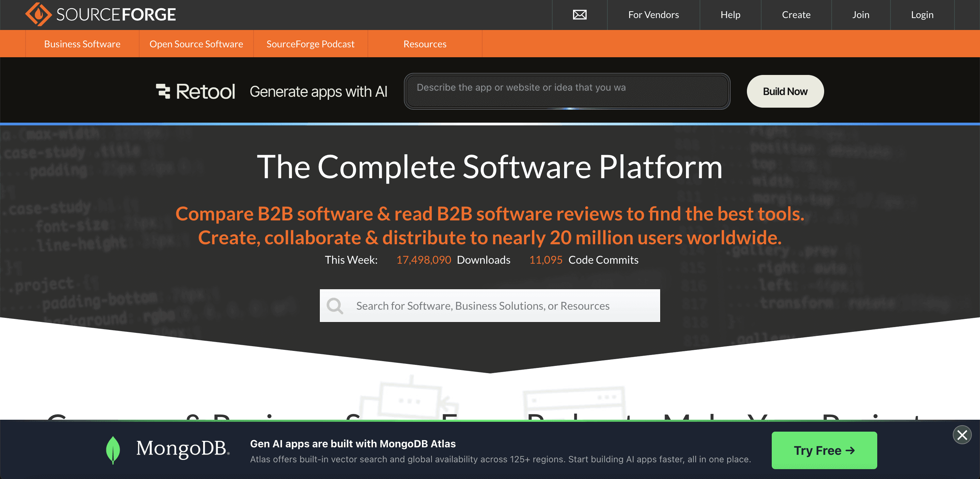Click Join to sign up

pyautogui.click(x=861, y=15)
